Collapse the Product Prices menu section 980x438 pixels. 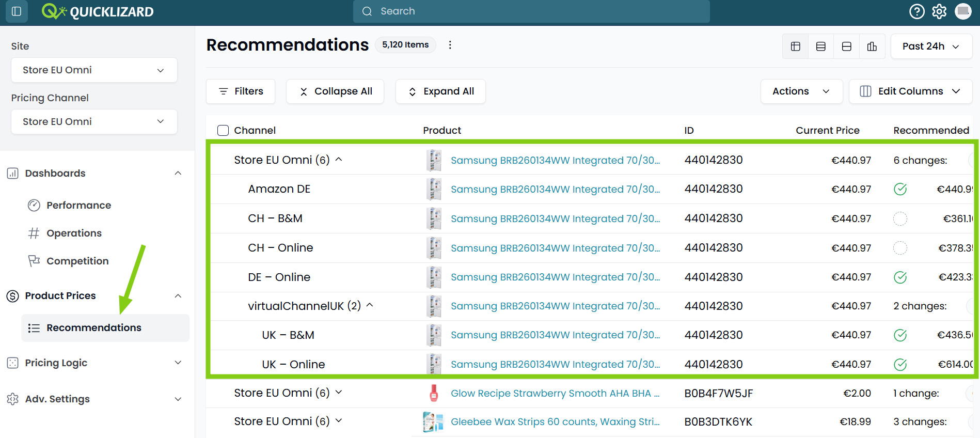point(178,296)
